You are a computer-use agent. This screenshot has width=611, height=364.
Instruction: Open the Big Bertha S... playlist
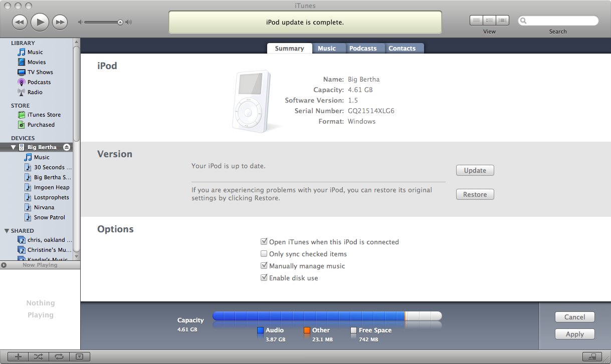pos(49,177)
